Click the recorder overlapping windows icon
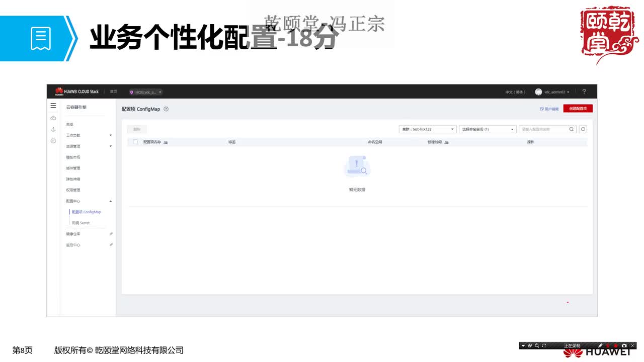 530,346
